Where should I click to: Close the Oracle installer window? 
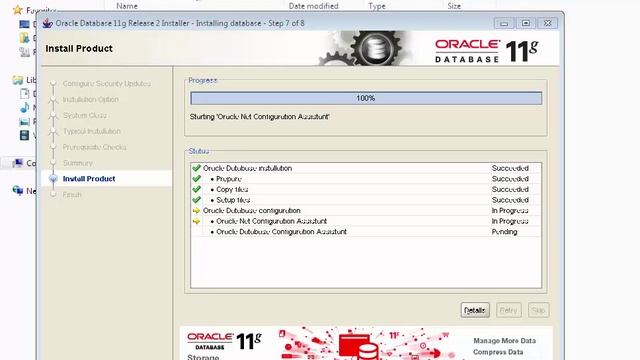pos(548,23)
